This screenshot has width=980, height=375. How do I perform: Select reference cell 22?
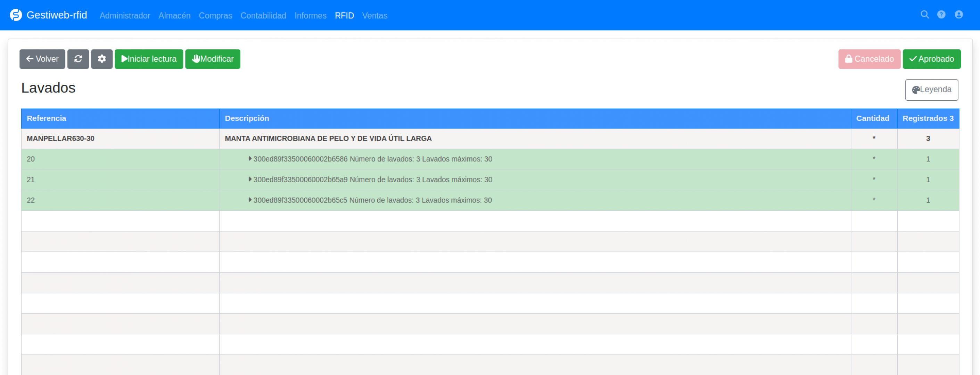[120, 200]
